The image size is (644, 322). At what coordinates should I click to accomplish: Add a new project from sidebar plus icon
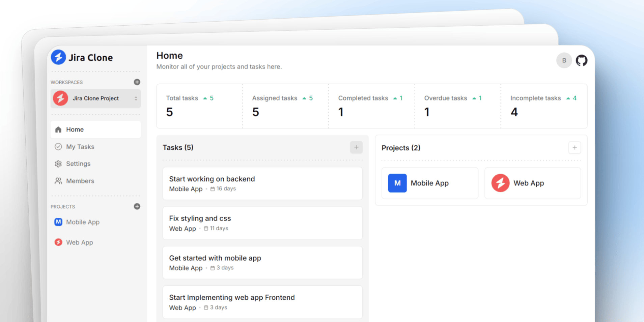pyautogui.click(x=137, y=206)
